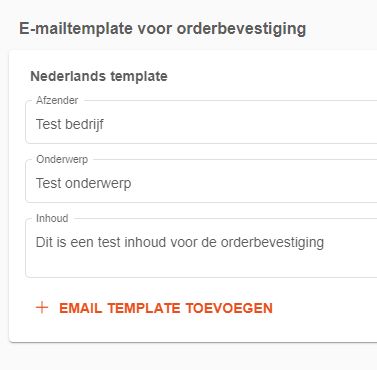Place cursor in the 'Test onderwerp' text
Viewport: 377px width, 370px height.
coord(84,184)
